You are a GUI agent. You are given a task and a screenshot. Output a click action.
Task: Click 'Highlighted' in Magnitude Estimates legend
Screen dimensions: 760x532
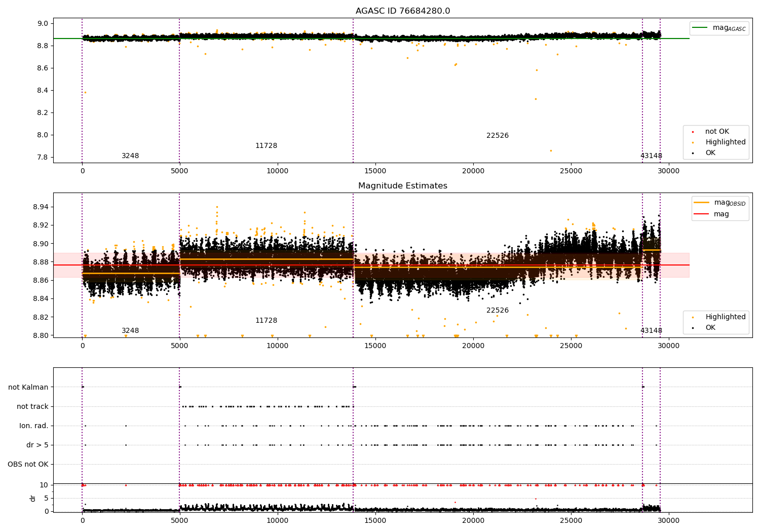[726, 317]
